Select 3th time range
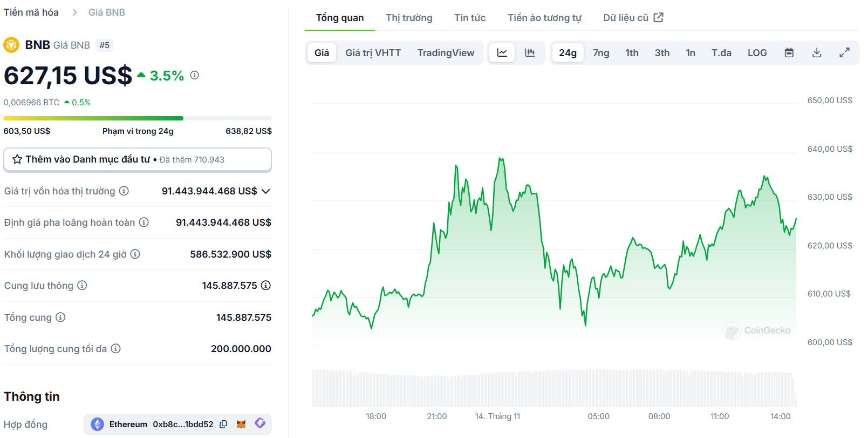The image size is (868, 438). pyautogui.click(x=662, y=53)
